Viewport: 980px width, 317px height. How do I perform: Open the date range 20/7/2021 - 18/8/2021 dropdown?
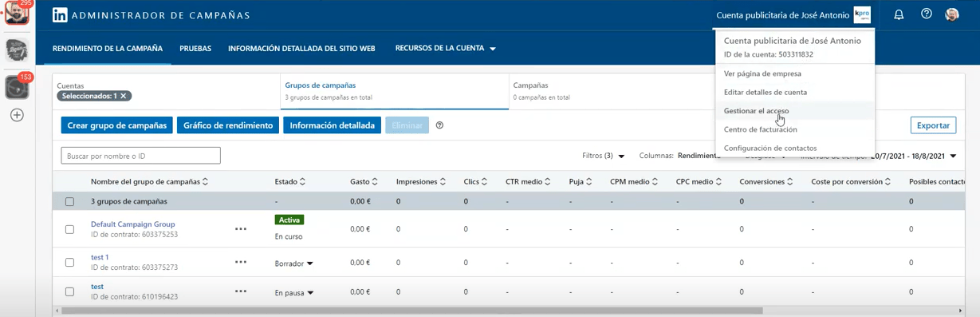click(x=913, y=156)
